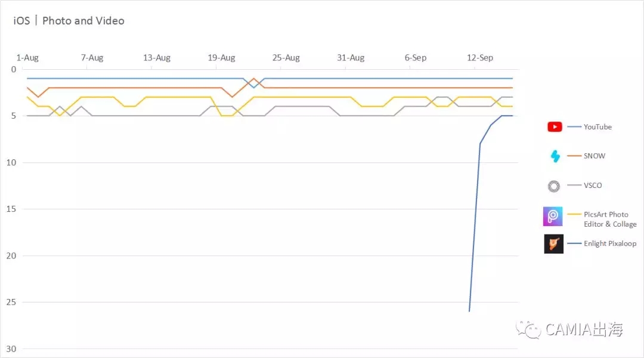Click the CAMIA watermark text

click(x=584, y=329)
